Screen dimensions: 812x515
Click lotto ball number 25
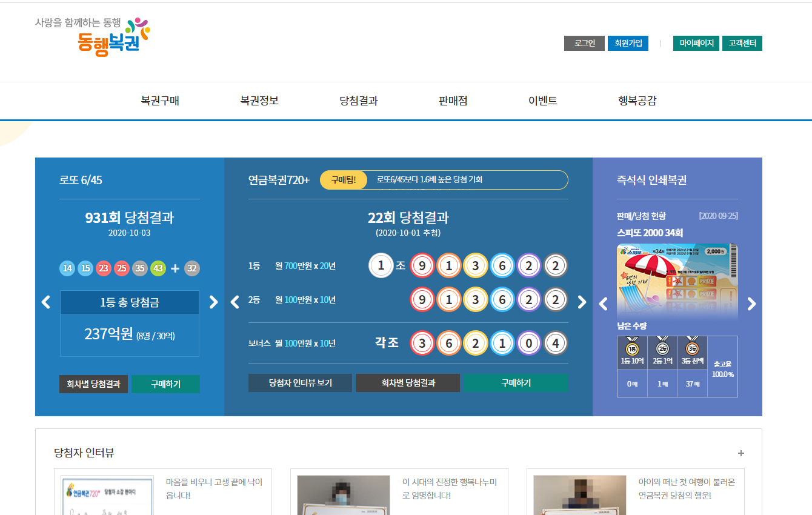coord(122,268)
